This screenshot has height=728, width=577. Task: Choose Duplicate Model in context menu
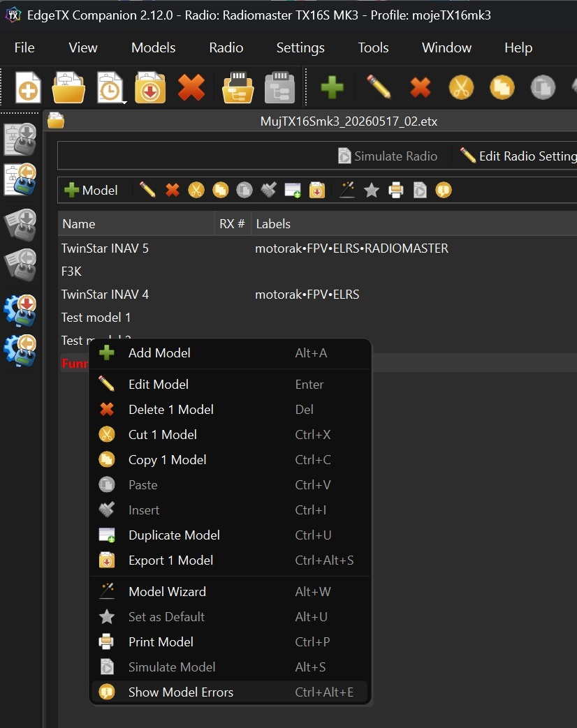(230, 535)
